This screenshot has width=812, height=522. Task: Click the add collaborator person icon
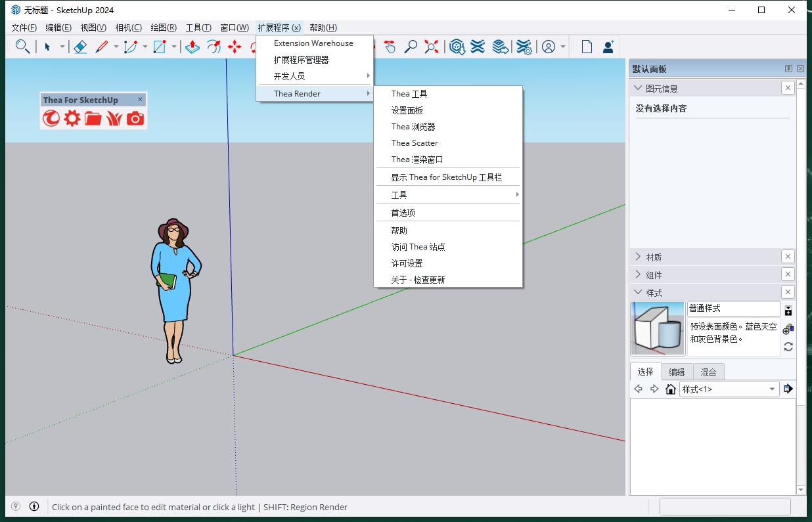point(608,47)
